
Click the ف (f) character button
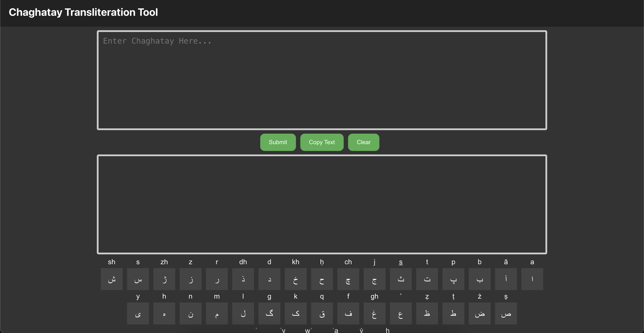[348, 314]
